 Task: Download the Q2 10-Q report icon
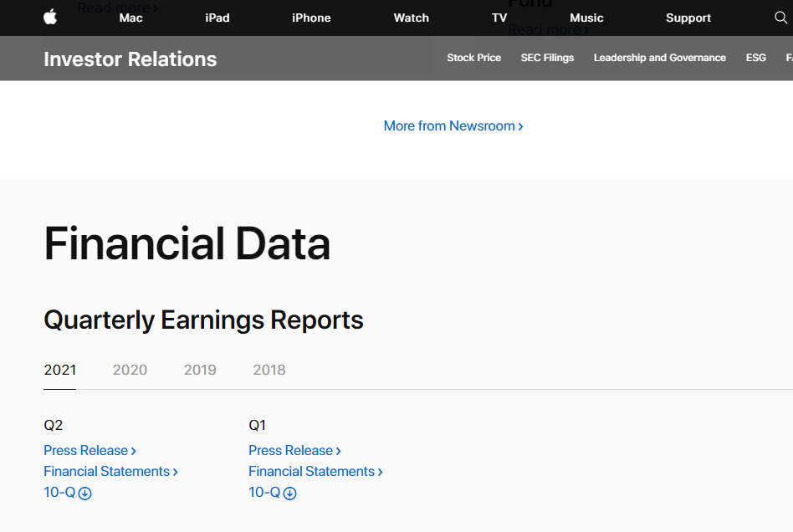click(x=85, y=493)
